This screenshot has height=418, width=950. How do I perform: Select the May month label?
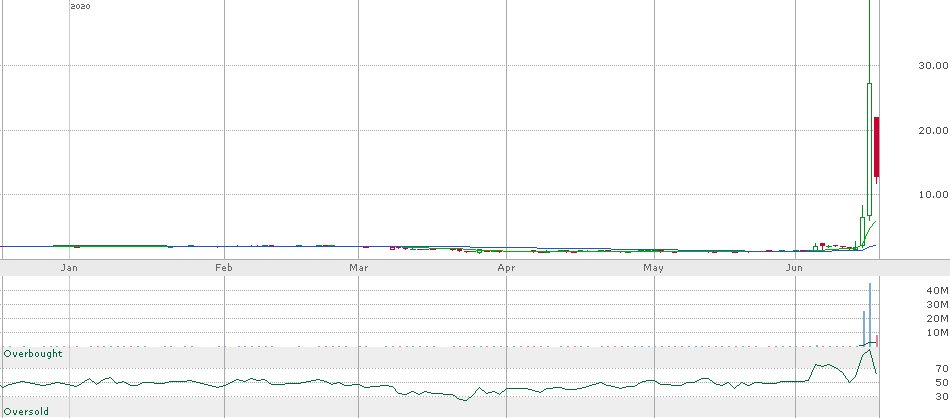coord(654,268)
